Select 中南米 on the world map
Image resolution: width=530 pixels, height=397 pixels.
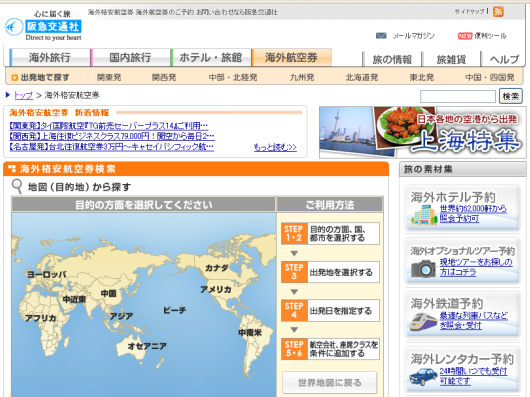pos(250,332)
